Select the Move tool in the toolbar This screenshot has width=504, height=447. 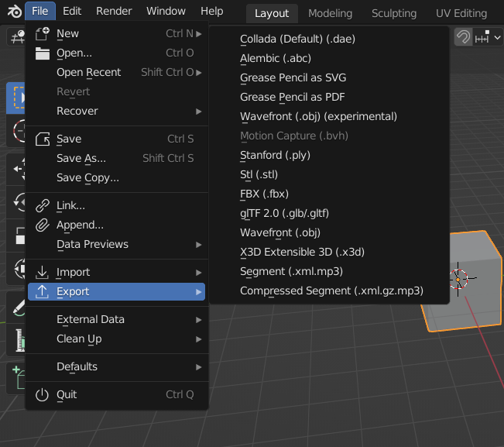tap(16, 169)
